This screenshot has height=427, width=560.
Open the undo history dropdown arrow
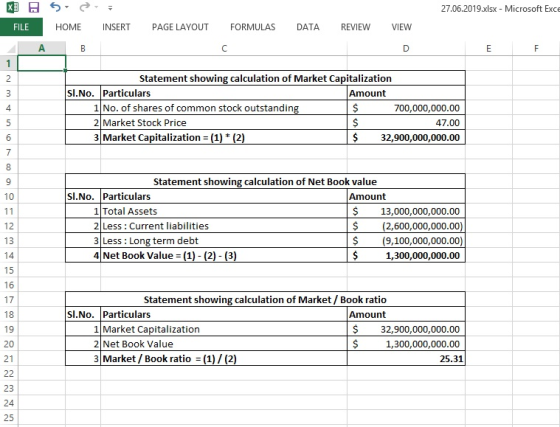coord(67,7)
